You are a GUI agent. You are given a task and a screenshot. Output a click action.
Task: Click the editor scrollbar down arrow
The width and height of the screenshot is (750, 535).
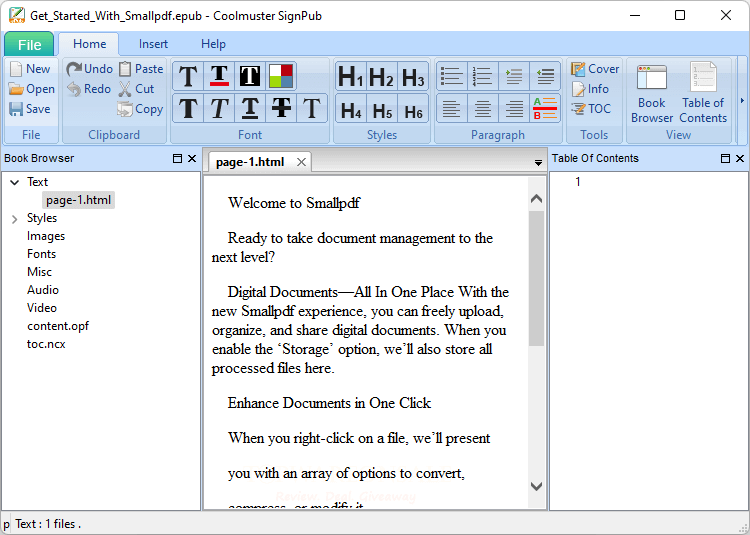(537, 487)
